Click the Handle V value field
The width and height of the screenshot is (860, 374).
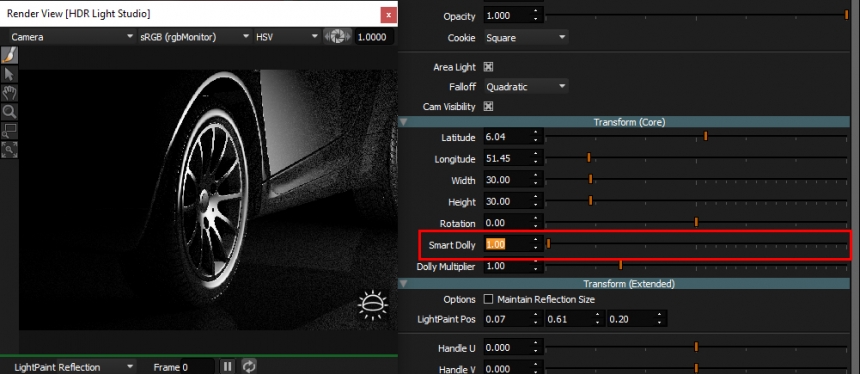[506, 369]
